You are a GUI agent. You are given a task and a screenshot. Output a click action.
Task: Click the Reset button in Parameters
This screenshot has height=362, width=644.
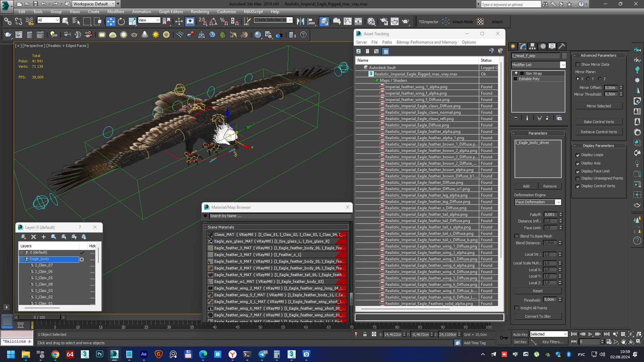(538, 291)
